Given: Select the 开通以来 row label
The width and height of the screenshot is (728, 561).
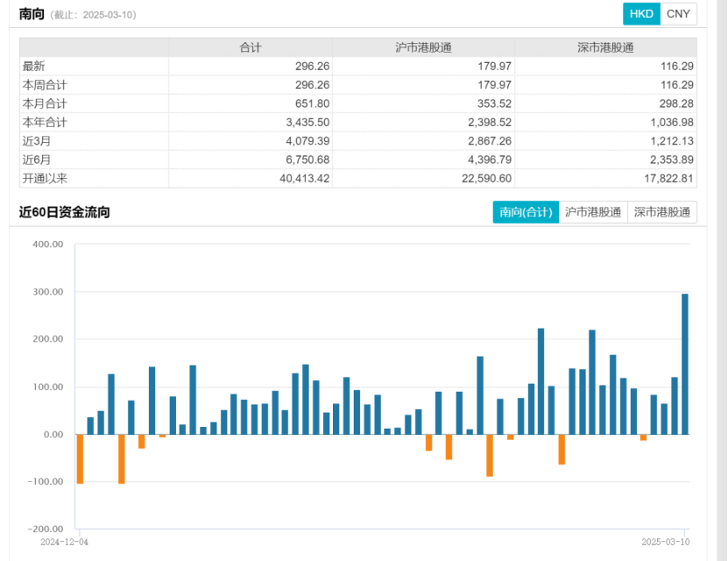Looking at the screenshot, I should point(45,178).
